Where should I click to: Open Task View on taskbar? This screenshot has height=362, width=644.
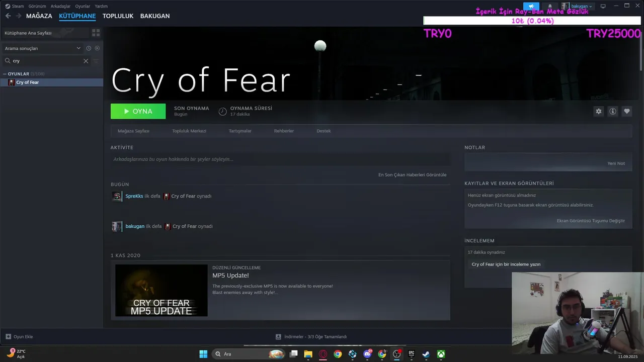294,354
